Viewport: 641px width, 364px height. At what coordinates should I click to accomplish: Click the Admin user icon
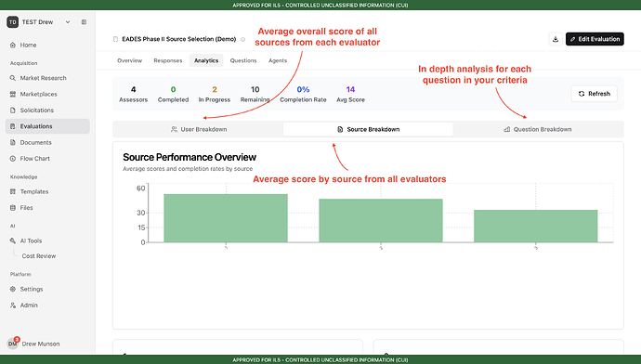pos(13,305)
